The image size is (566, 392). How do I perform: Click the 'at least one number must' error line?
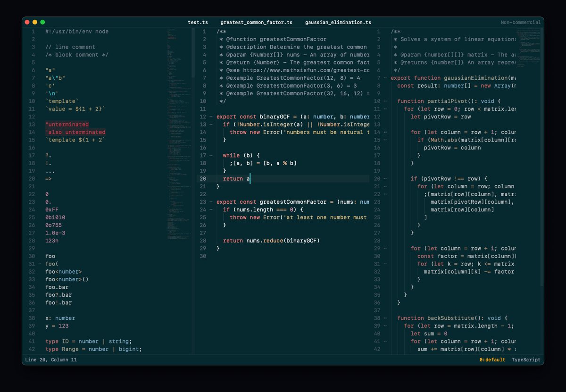click(x=298, y=217)
